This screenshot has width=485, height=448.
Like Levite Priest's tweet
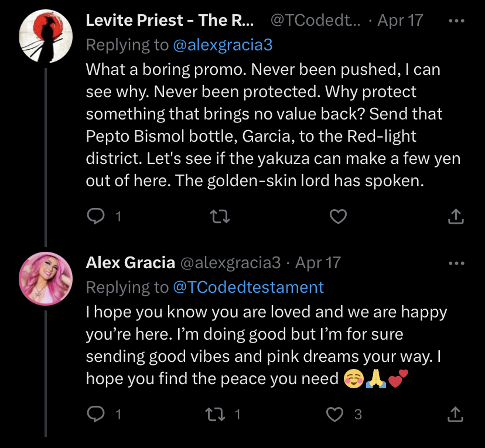tap(338, 216)
